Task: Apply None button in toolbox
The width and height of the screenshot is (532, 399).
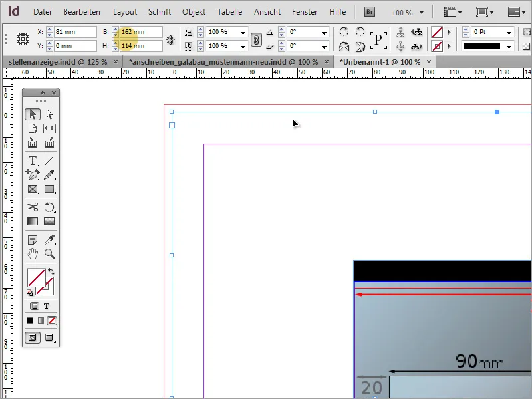Action: coord(52,321)
